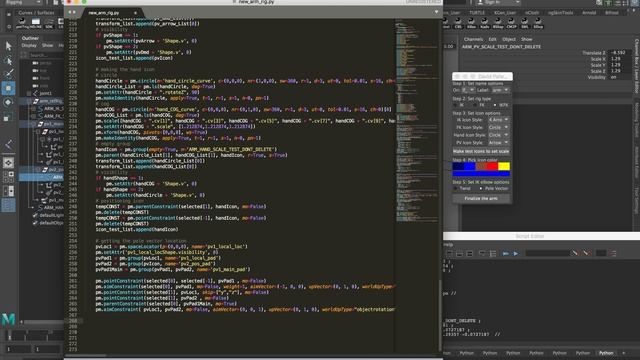
Task: Expand the joint1 node in Outliner
Action: [x=29, y=93]
